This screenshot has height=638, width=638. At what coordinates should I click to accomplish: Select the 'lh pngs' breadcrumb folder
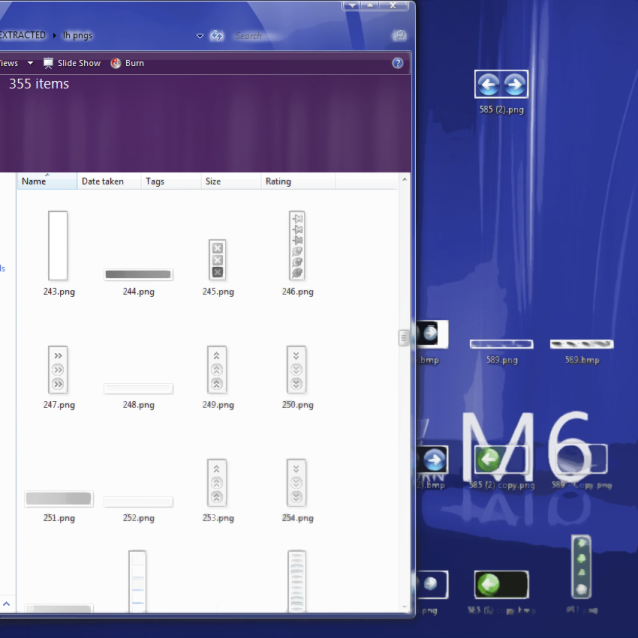[x=77, y=35]
